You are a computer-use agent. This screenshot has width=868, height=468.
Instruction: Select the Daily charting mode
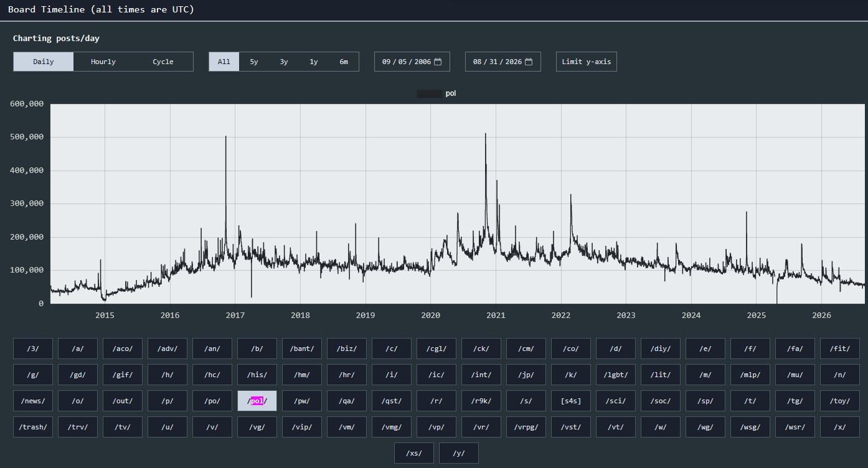click(44, 62)
